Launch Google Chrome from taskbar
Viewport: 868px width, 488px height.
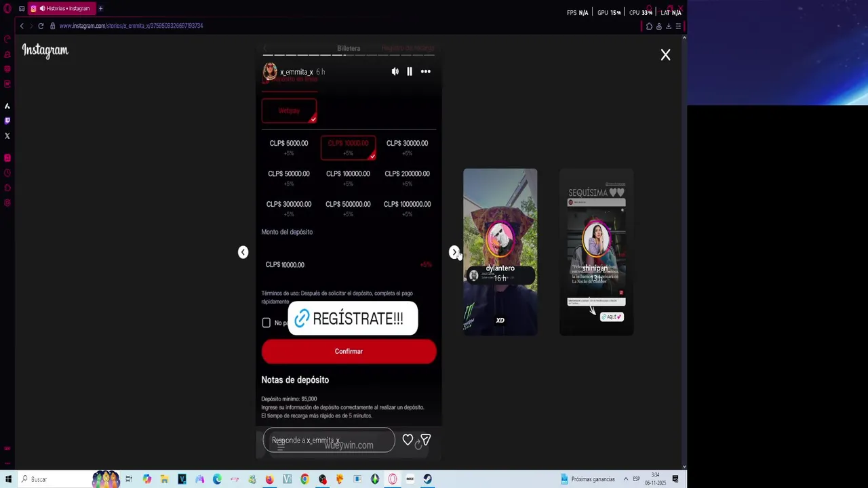click(x=304, y=479)
